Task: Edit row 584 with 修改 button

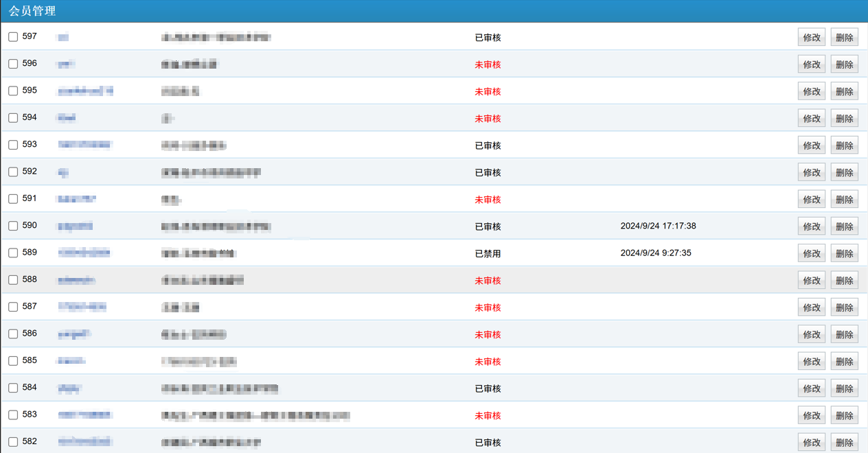Action: [812, 388]
